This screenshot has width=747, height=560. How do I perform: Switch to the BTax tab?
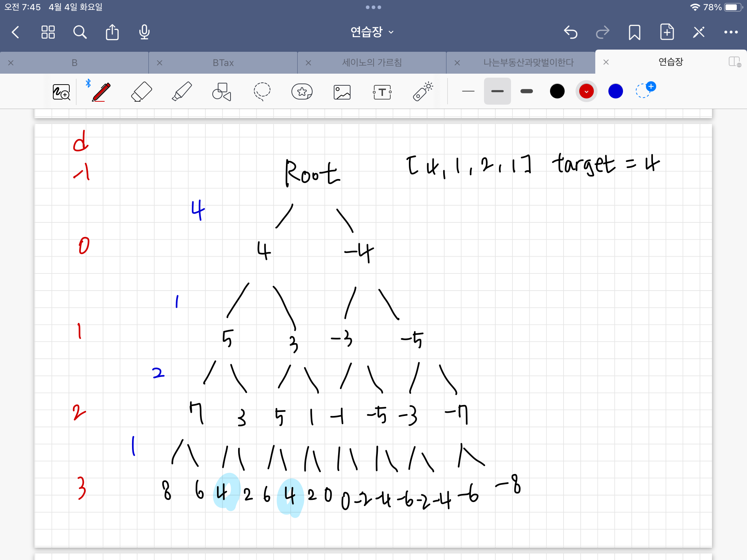[x=223, y=63]
